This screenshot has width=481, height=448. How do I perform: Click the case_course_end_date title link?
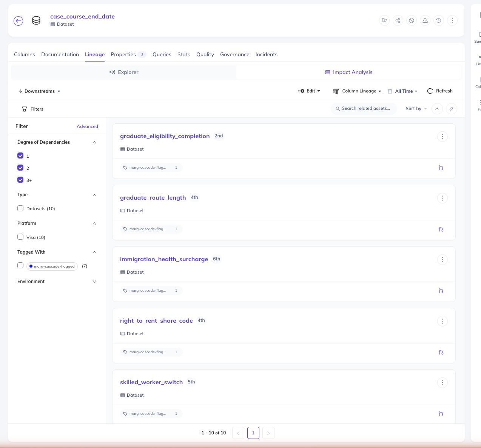(x=82, y=17)
